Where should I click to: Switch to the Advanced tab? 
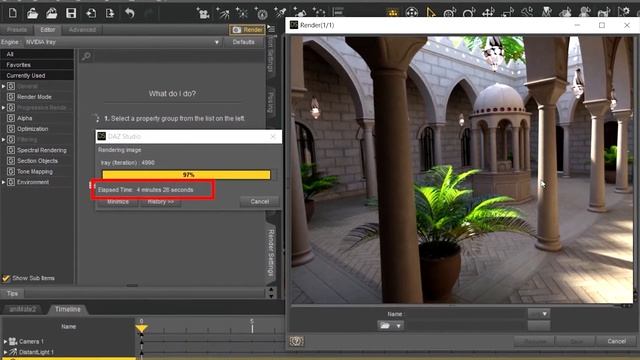click(82, 30)
